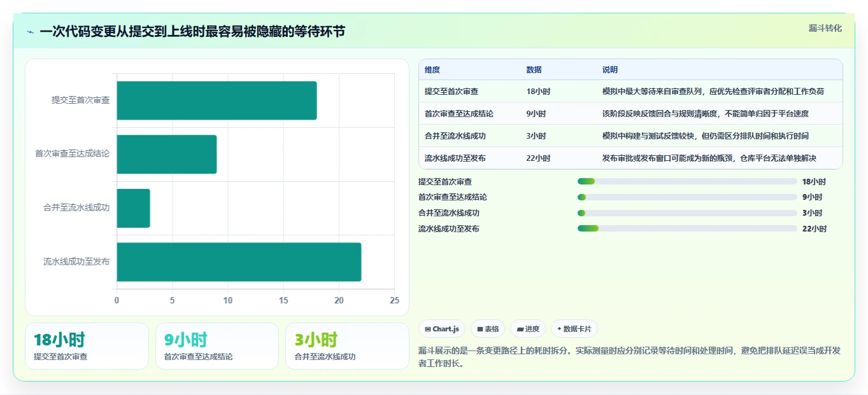This screenshot has width=868, height=395.
Task: Click chart axis label 提交至首次审查
Action: click(81, 100)
